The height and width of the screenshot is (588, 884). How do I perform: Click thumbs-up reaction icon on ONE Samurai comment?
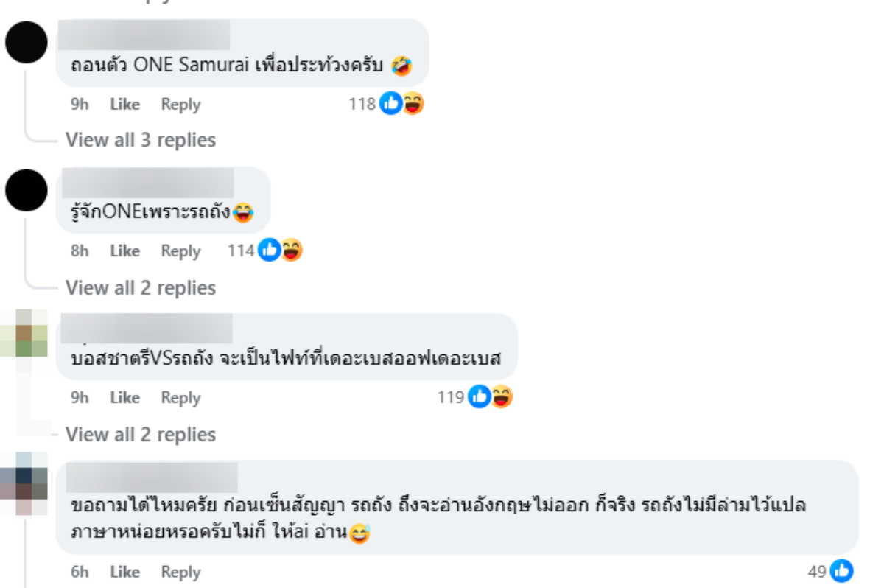[x=391, y=105]
